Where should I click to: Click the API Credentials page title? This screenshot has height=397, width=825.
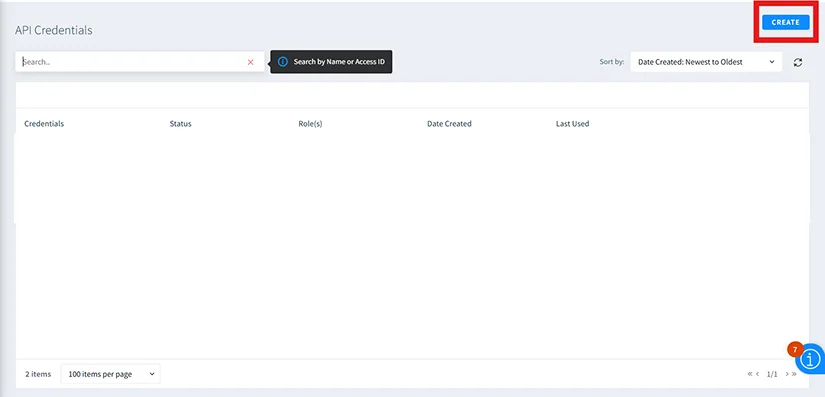point(54,30)
